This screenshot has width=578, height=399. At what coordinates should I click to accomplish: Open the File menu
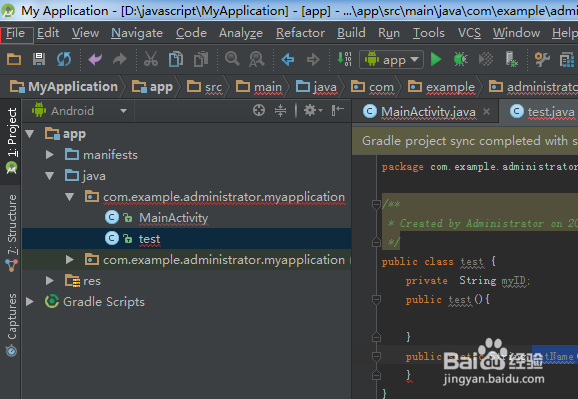pos(16,33)
